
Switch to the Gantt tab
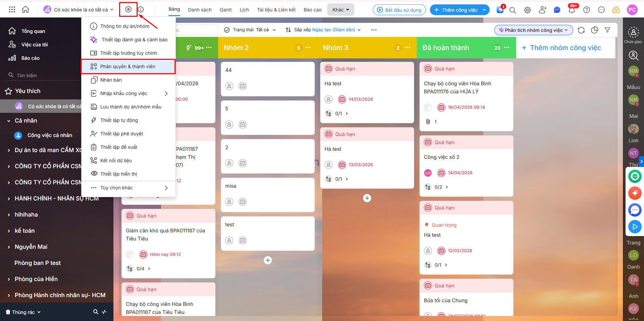(x=226, y=10)
